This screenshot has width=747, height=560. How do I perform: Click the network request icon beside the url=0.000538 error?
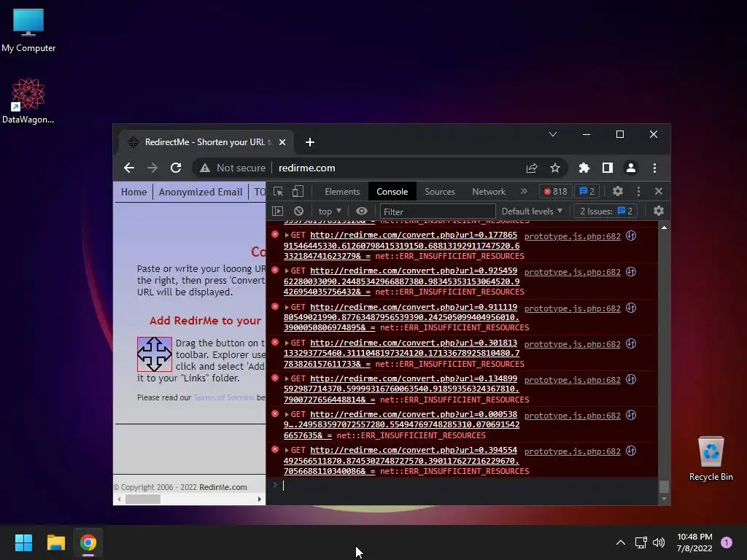tap(631, 415)
